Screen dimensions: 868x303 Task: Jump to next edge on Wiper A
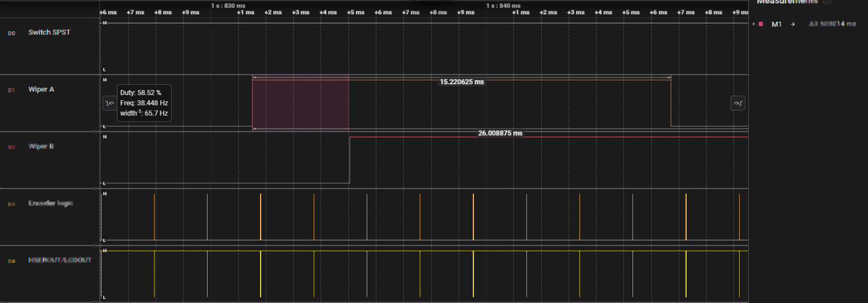[x=738, y=103]
